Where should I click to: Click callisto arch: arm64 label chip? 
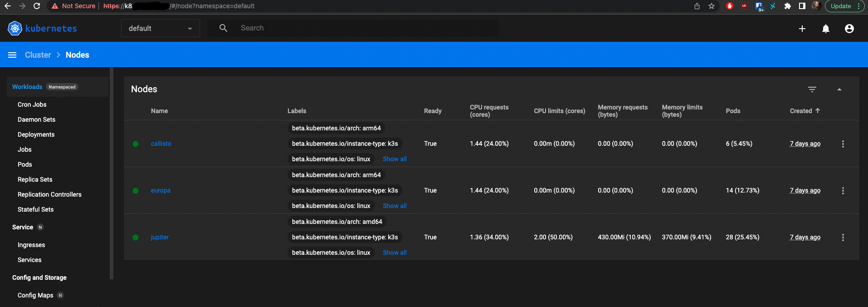(336, 128)
